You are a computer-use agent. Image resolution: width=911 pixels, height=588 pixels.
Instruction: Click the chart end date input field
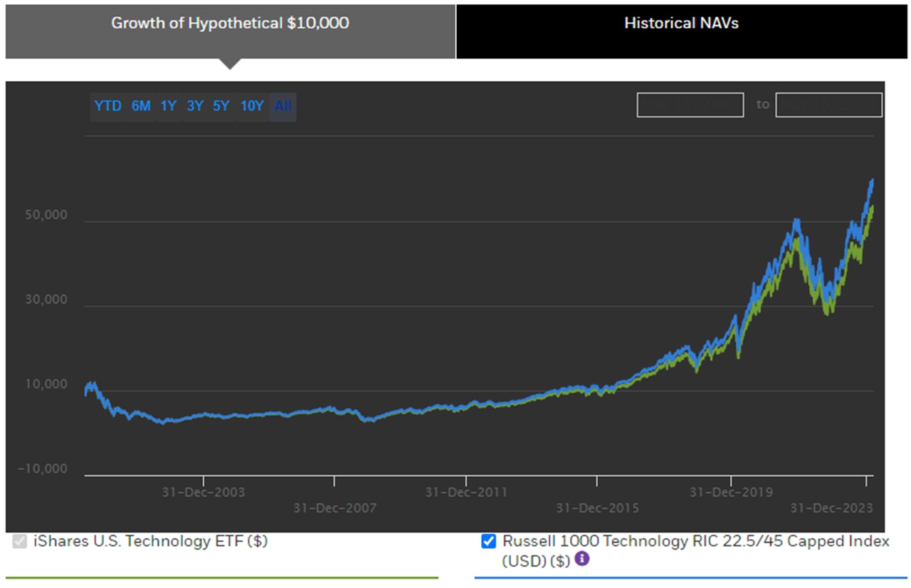click(x=829, y=105)
